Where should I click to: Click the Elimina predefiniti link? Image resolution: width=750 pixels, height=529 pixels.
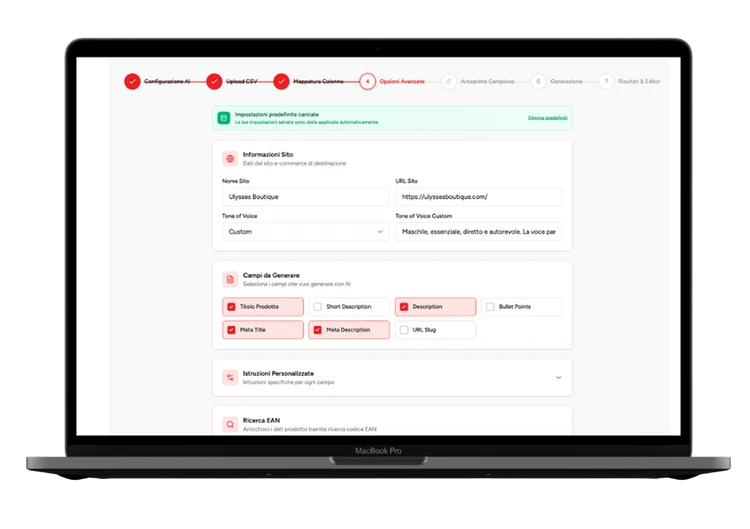pos(548,118)
